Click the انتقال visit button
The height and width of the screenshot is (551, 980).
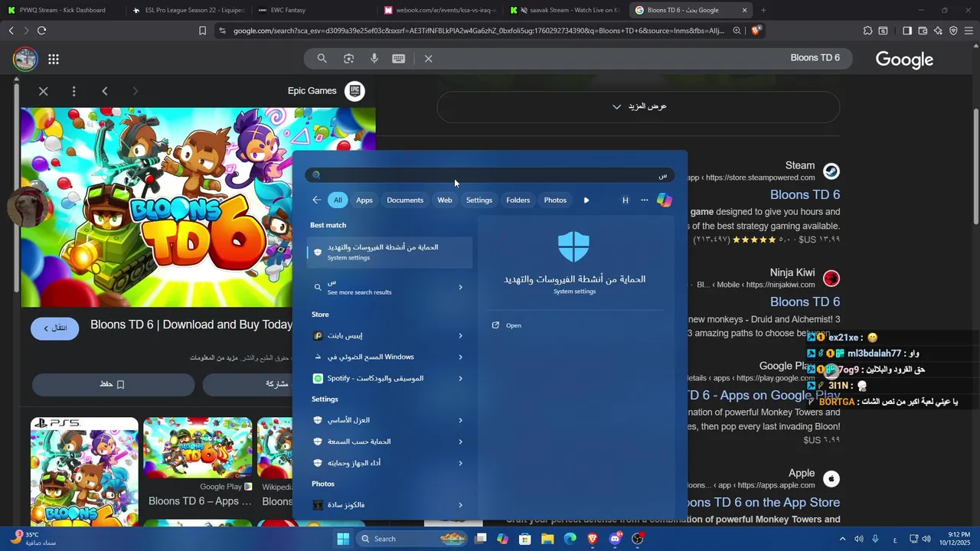point(54,328)
